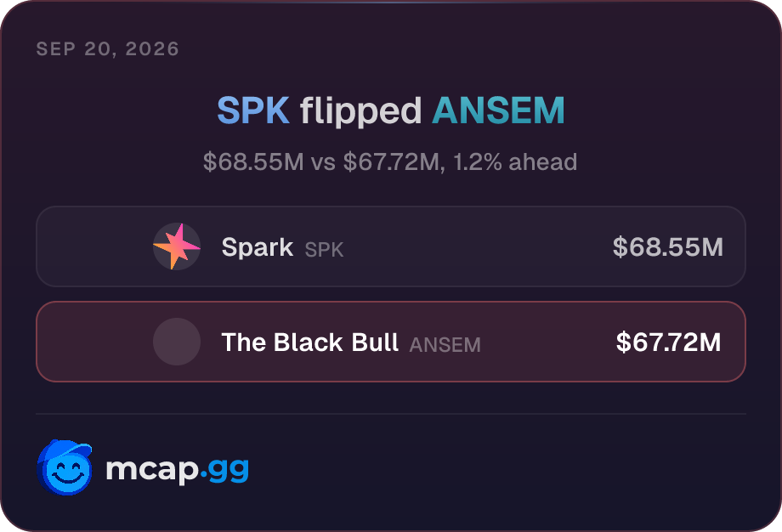
Task: Click Spark's $68.55M market cap value
Action: (x=668, y=246)
